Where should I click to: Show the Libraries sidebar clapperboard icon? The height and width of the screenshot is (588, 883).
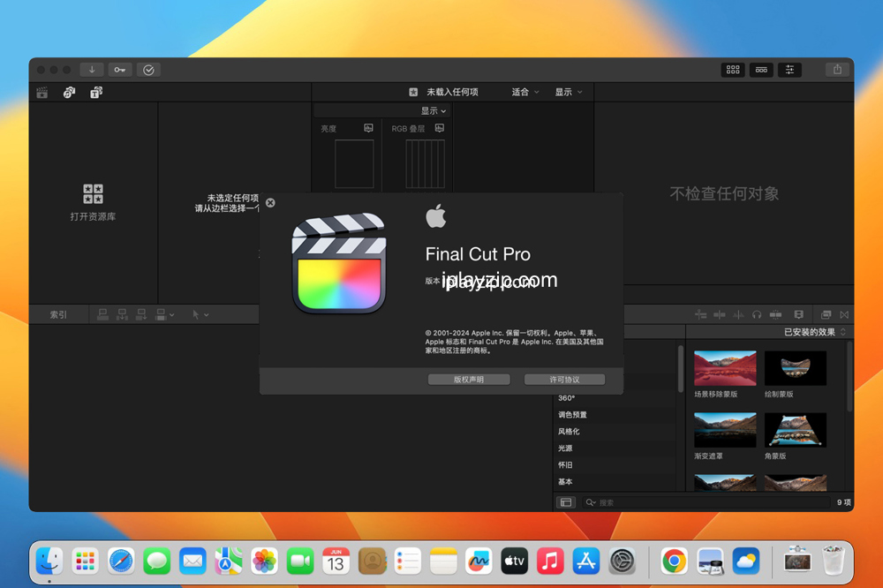(x=42, y=93)
